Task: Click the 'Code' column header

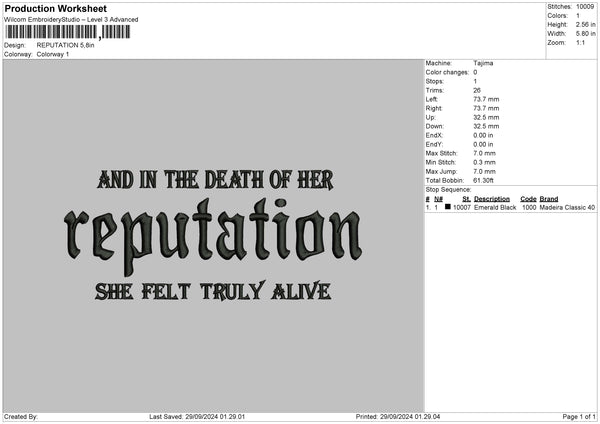Action: click(x=528, y=199)
